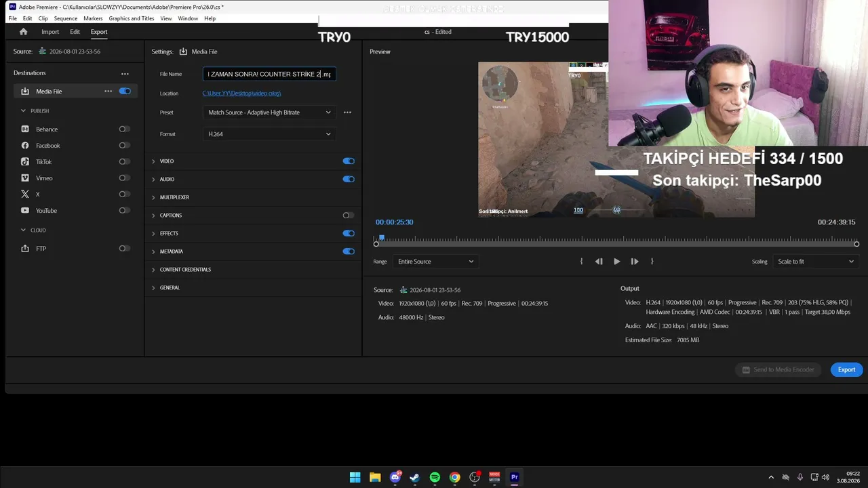The image size is (868, 488).
Task: Collapse the Publish destinations group
Action: tap(23, 110)
